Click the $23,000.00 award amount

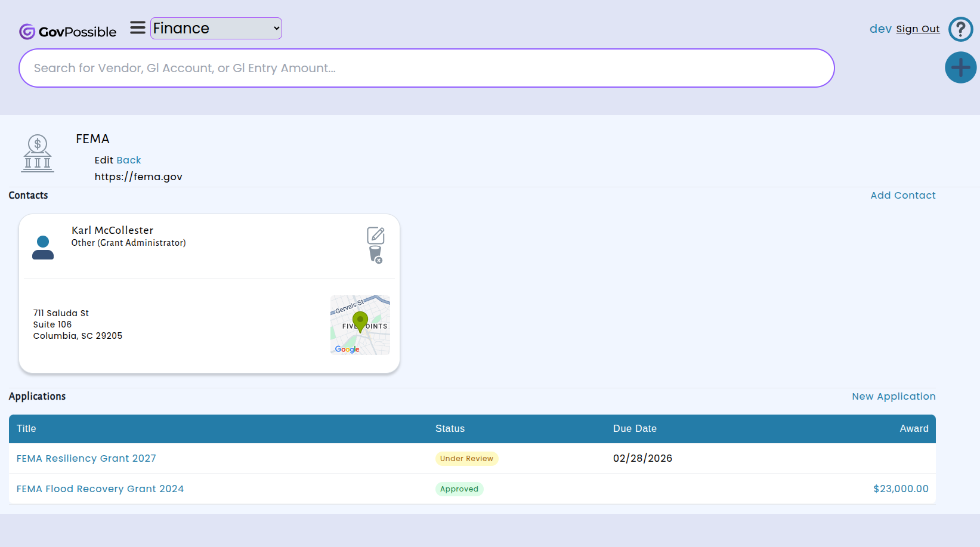(901, 489)
